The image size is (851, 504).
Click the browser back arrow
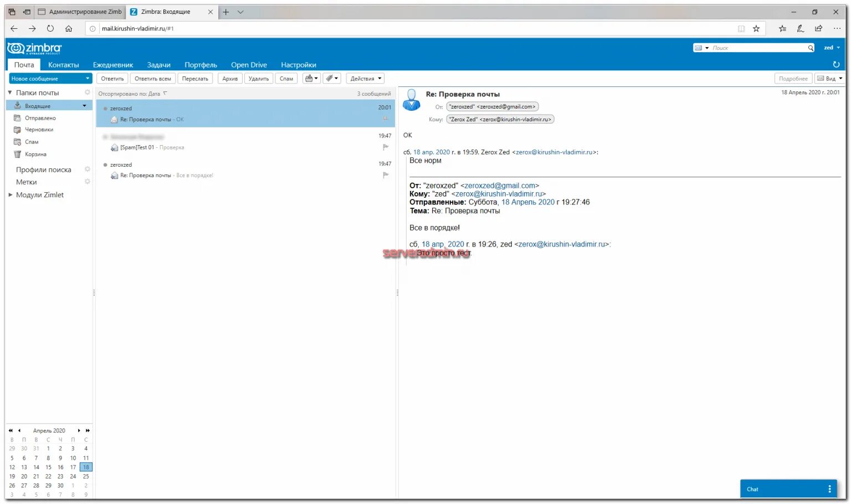pos(14,28)
